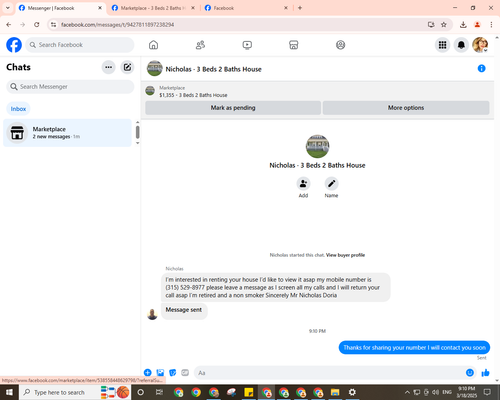Viewport: 500px width, 400px height.
Task: Click the large house listing thumbnail
Action: coord(317,146)
